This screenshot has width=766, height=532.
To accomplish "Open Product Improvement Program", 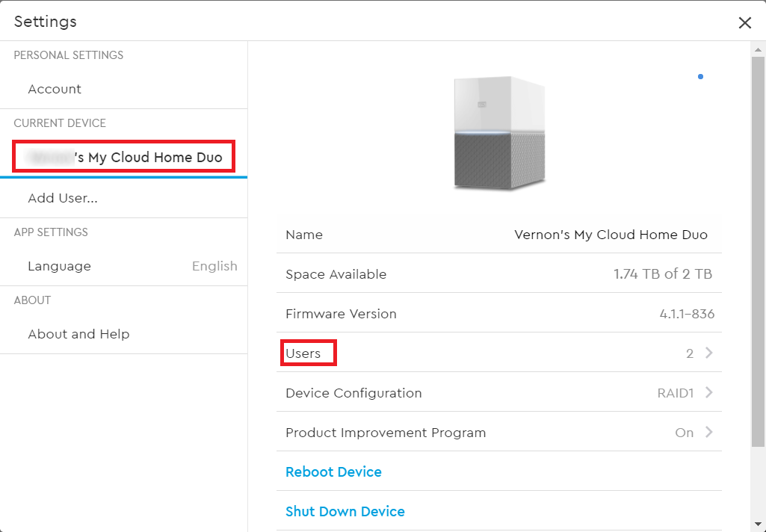I will click(x=498, y=431).
